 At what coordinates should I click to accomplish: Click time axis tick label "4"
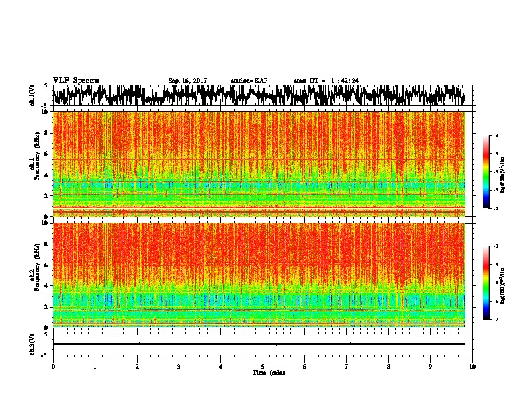point(221,366)
